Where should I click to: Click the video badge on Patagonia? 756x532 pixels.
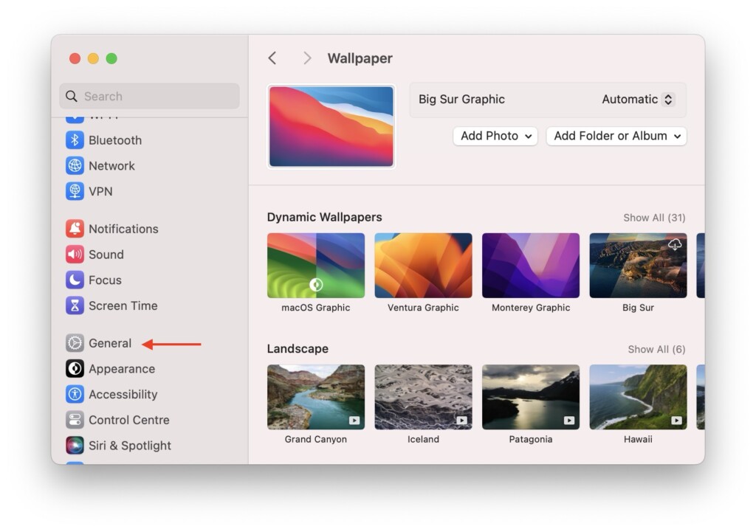point(569,420)
